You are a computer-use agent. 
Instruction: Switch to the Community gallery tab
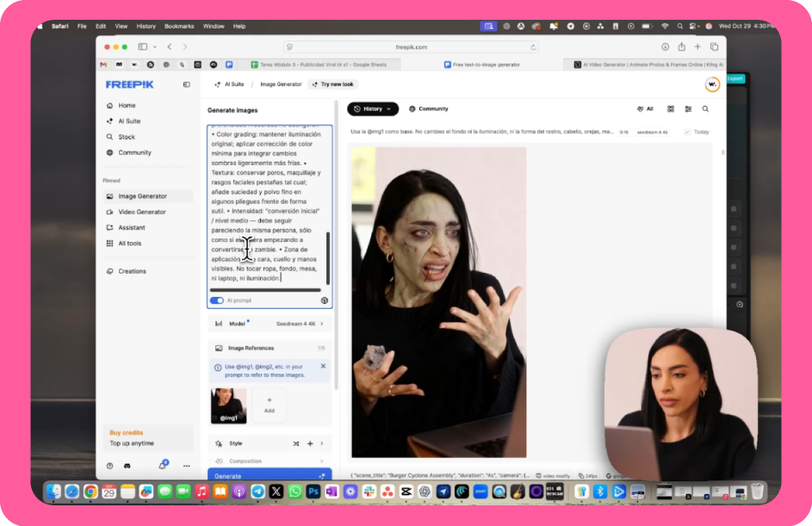coord(428,109)
